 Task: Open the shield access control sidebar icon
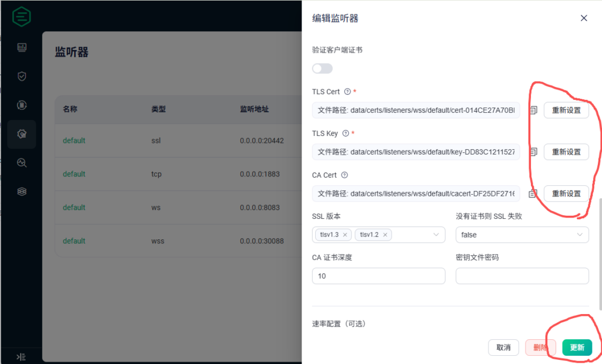pyautogui.click(x=22, y=76)
